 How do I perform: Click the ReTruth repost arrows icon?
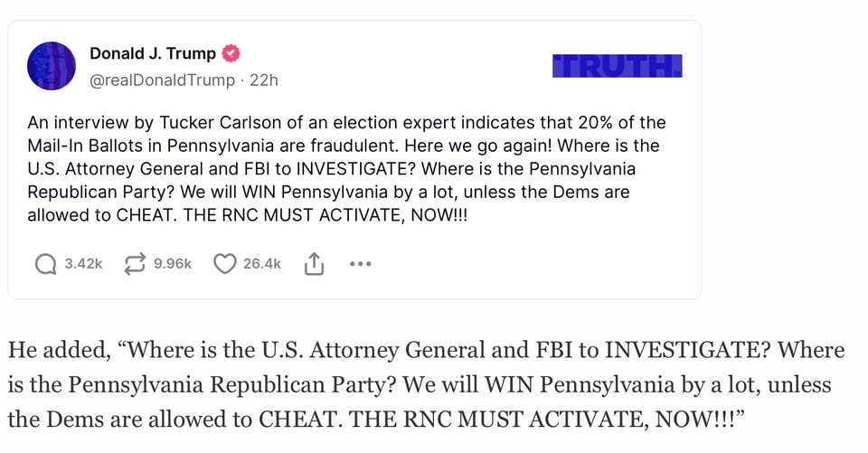pyautogui.click(x=135, y=264)
